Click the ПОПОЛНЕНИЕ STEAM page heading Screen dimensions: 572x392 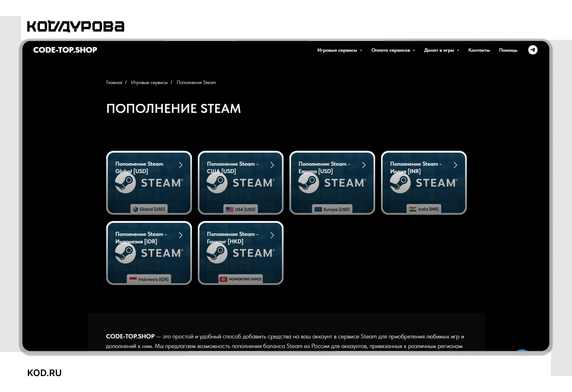(173, 109)
